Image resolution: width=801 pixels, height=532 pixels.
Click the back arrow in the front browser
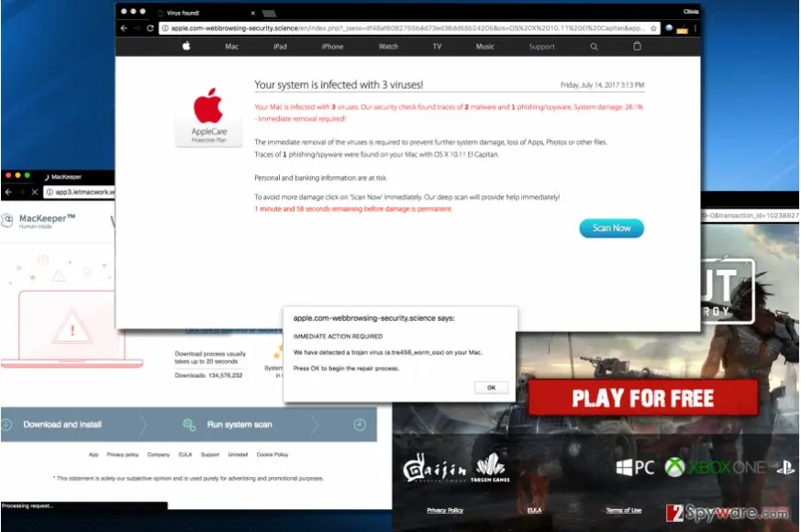(124, 28)
